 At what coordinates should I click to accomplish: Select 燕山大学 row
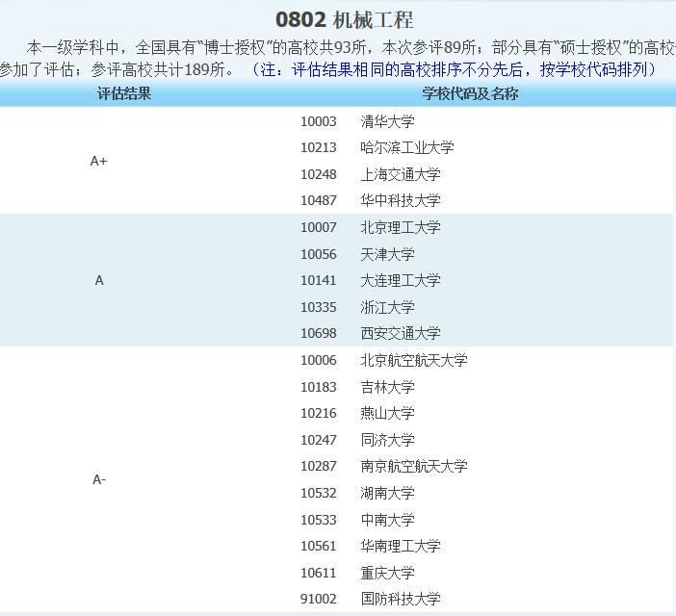point(387,413)
